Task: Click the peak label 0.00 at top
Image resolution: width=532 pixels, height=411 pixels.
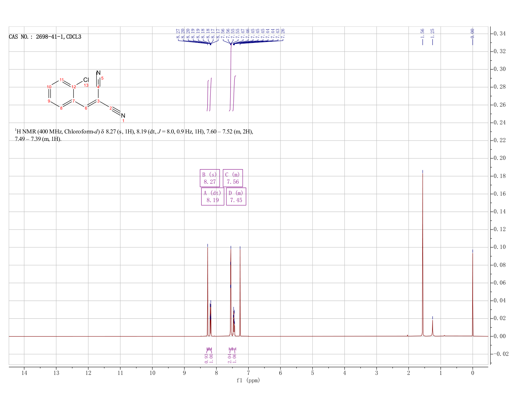Action: pos(473,33)
